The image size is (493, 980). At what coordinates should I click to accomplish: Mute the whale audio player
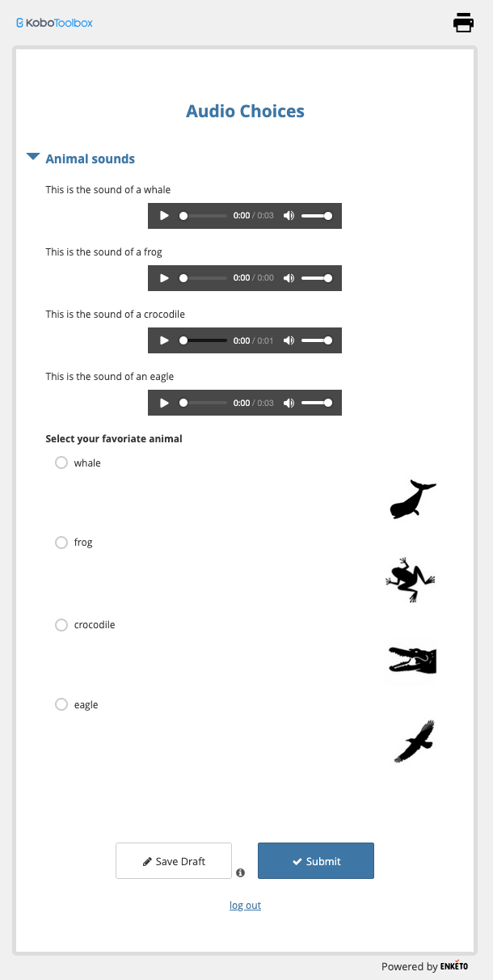coord(289,216)
